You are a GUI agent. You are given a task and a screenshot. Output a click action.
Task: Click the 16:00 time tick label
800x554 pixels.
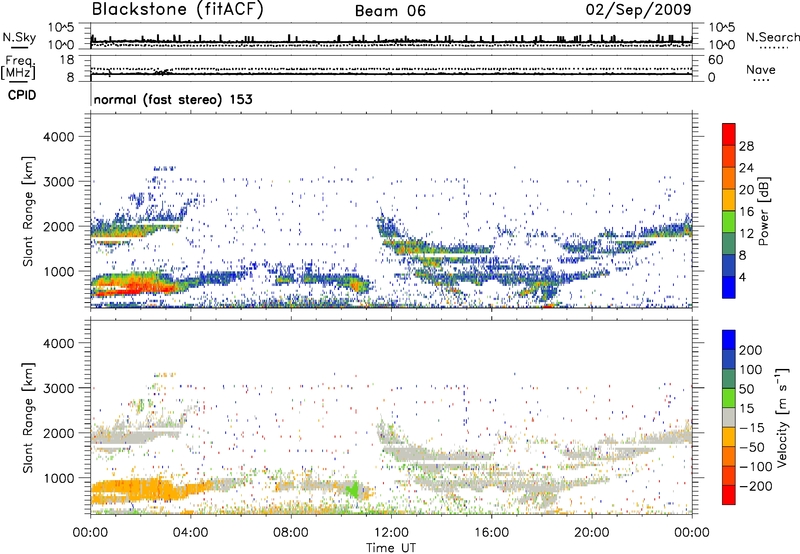pos(491,533)
